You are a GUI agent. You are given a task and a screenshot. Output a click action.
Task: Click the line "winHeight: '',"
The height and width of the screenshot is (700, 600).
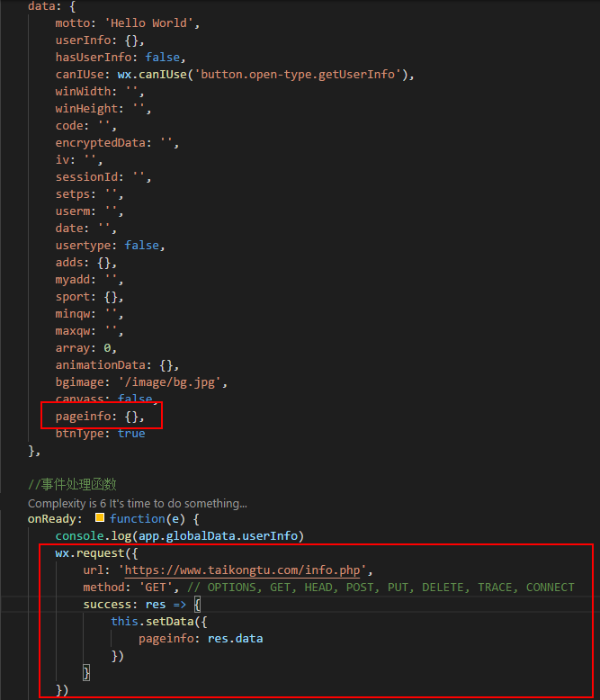(x=103, y=109)
